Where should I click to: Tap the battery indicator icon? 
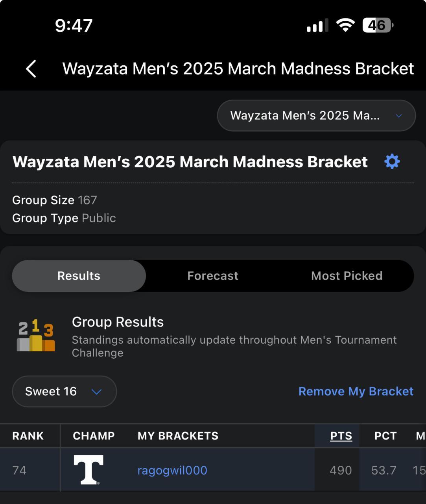tap(378, 26)
